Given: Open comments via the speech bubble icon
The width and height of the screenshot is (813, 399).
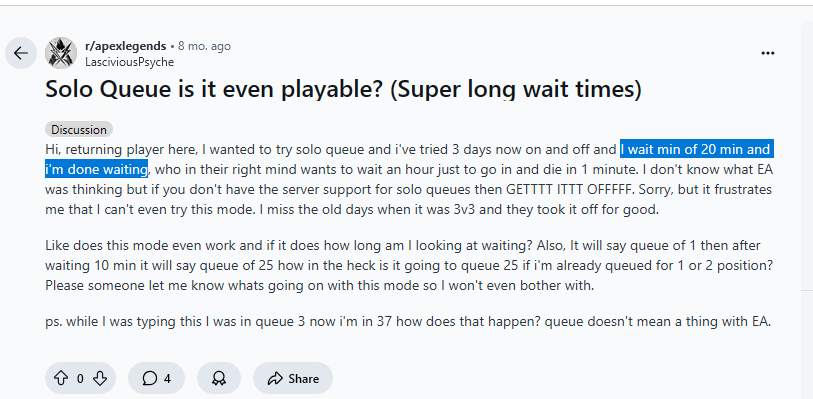Looking at the screenshot, I should point(149,379).
